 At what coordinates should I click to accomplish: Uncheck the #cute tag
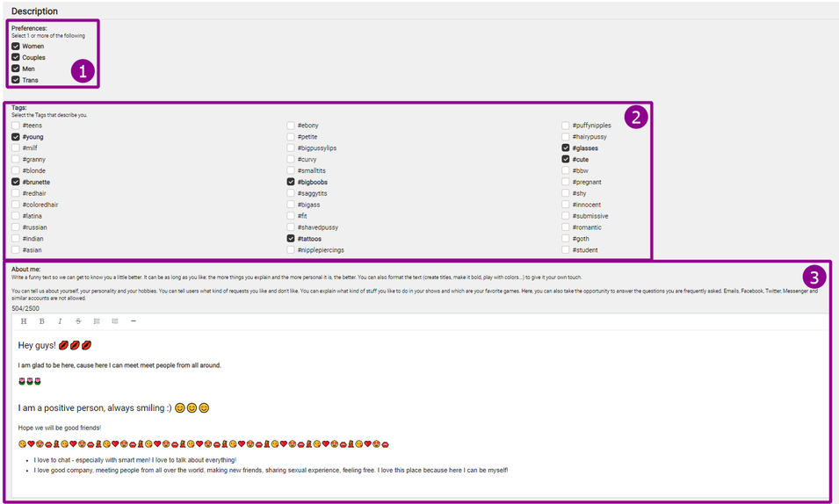566,160
